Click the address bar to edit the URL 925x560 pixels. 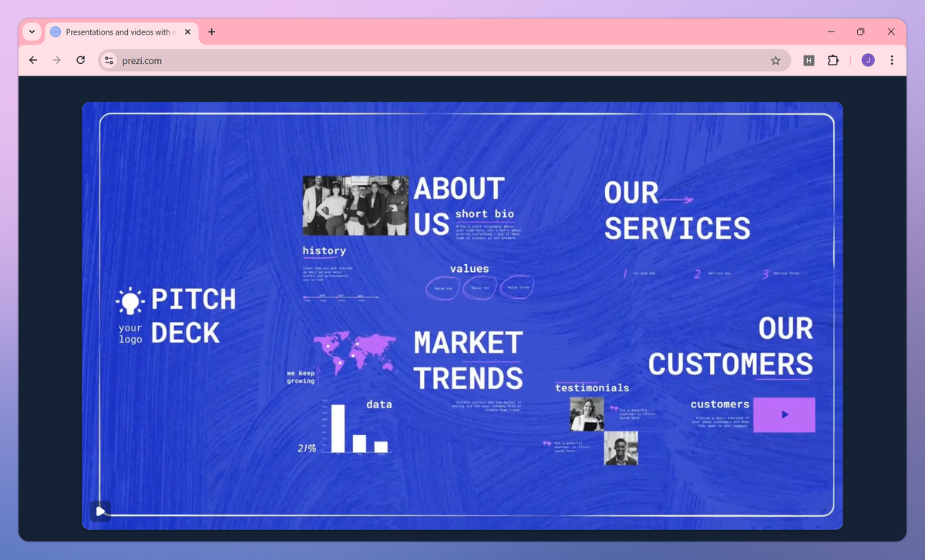[x=308, y=60]
